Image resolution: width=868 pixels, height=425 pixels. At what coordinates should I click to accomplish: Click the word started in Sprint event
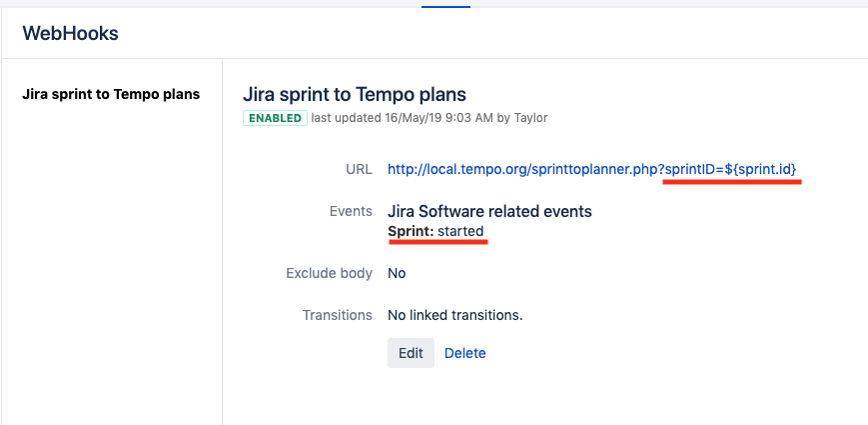click(x=460, y=231)
